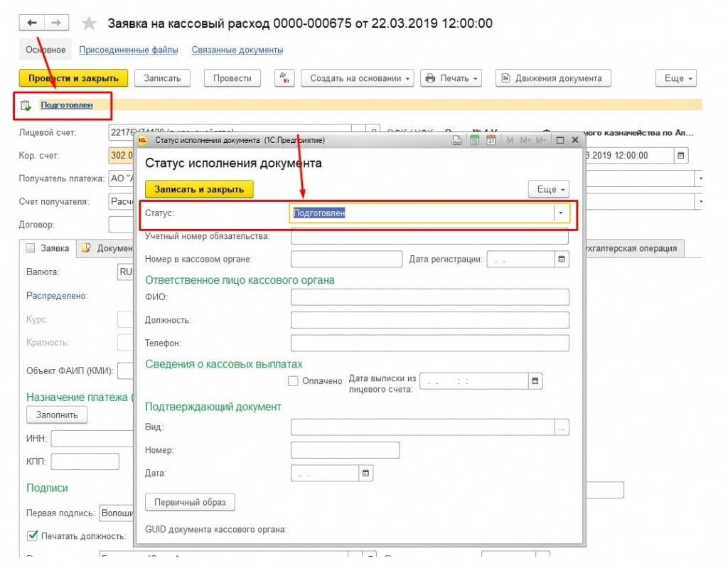728x571 pixels.
Task: Switch to Присоединенные файлы tab
Action: (129, 50)
